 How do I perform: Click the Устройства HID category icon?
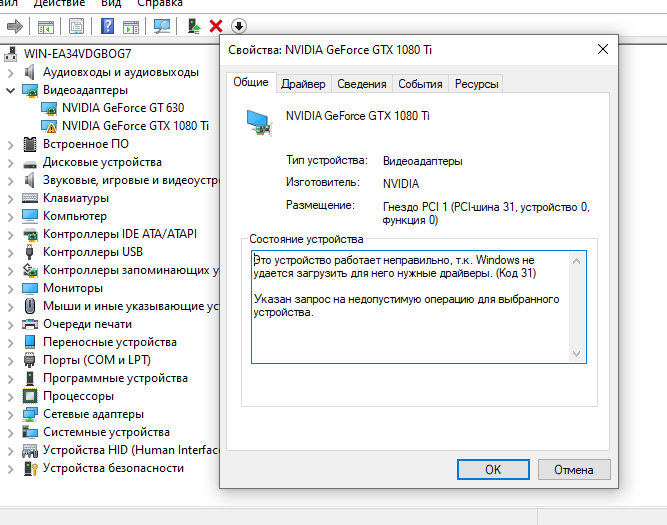pyautogui.click(x=30, y=451)
